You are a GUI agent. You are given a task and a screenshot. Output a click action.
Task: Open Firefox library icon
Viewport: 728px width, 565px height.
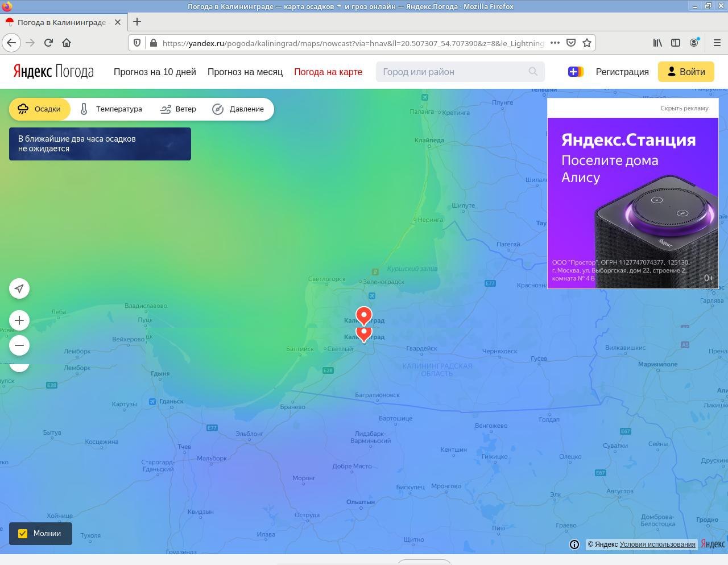pos(657,43)
